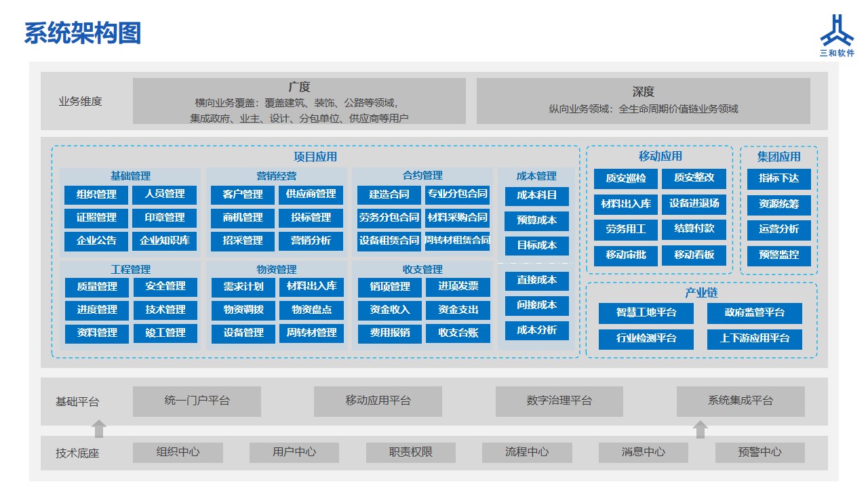Click the 成本分析 box
Screen dimensions: 868x488
pyautogui.click(x=537, y=330)
